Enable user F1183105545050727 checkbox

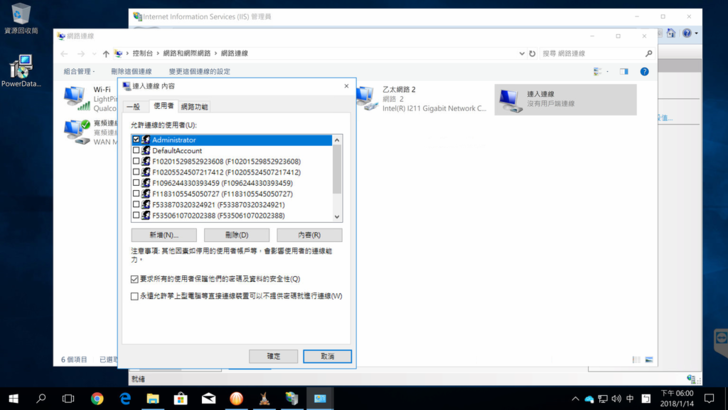tap(136, 194)
